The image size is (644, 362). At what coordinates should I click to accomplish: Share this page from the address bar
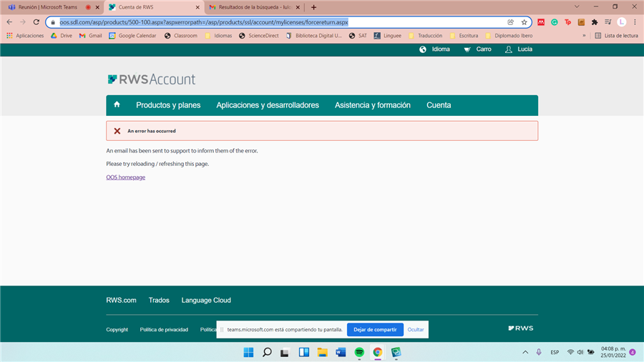click(x=510, y=22)
